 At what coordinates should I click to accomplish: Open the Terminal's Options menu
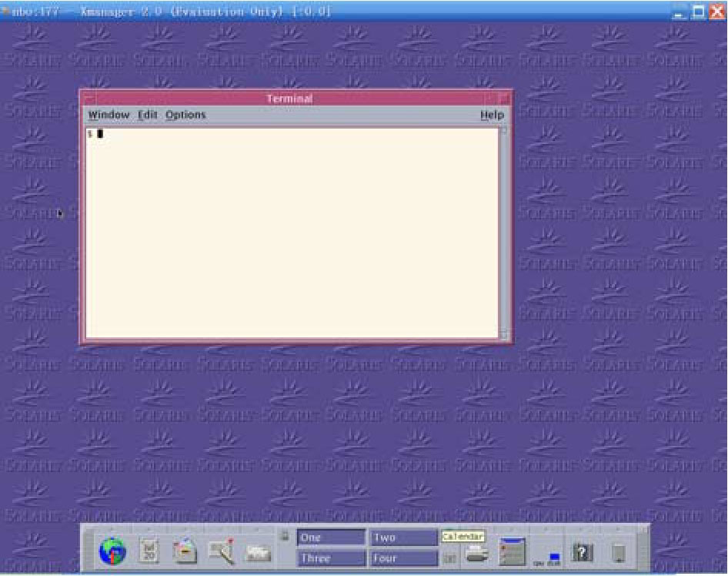[x=185, y=115]
